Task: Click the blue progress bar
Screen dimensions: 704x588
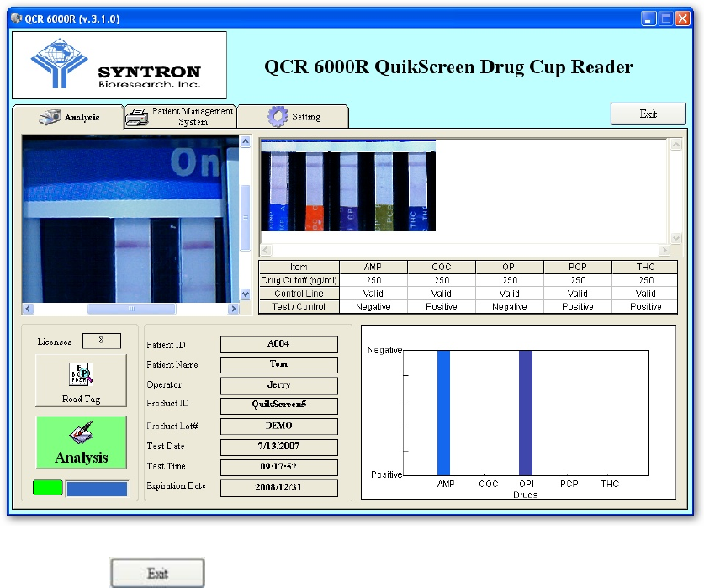Action: pos(97,488)
